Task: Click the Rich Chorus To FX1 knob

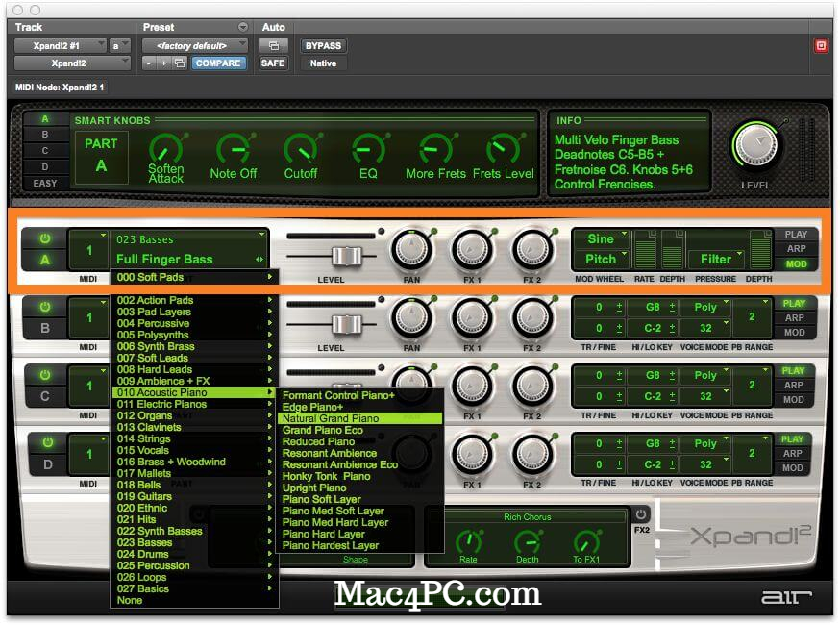Action: [586, 541]
